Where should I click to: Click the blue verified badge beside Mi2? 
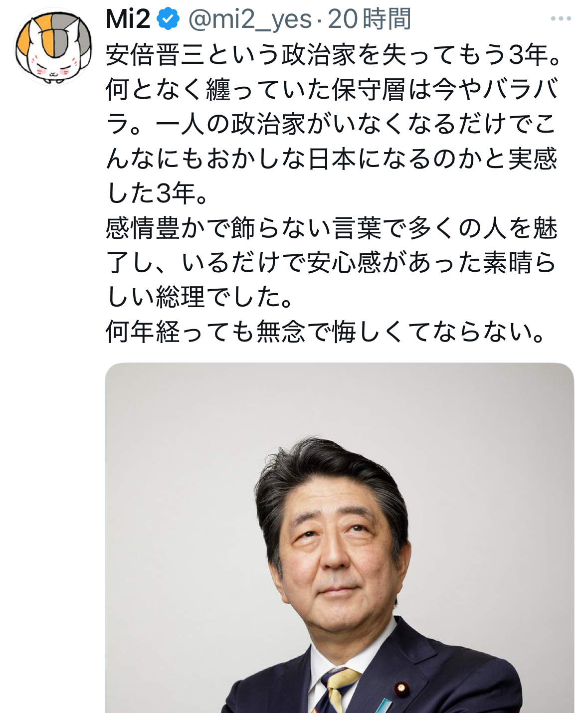(x=168, y=19)
